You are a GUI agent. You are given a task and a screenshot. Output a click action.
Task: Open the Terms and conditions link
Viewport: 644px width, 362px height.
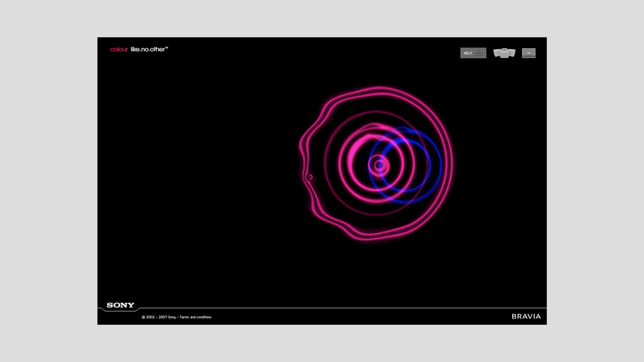point(195,317)
